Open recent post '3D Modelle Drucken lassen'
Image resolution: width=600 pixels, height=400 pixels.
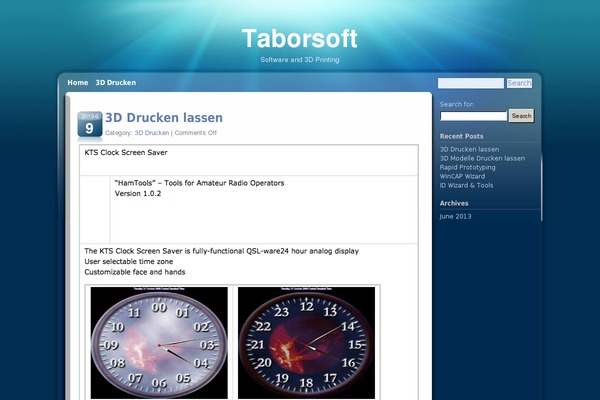click(x=482, y=158)
